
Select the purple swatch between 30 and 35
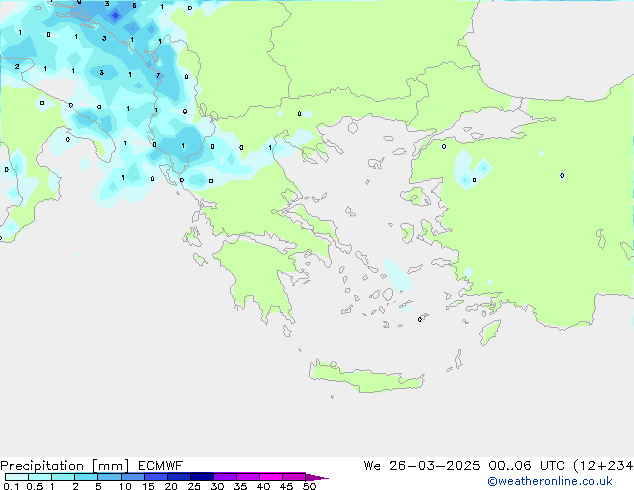tap(224, 477)
